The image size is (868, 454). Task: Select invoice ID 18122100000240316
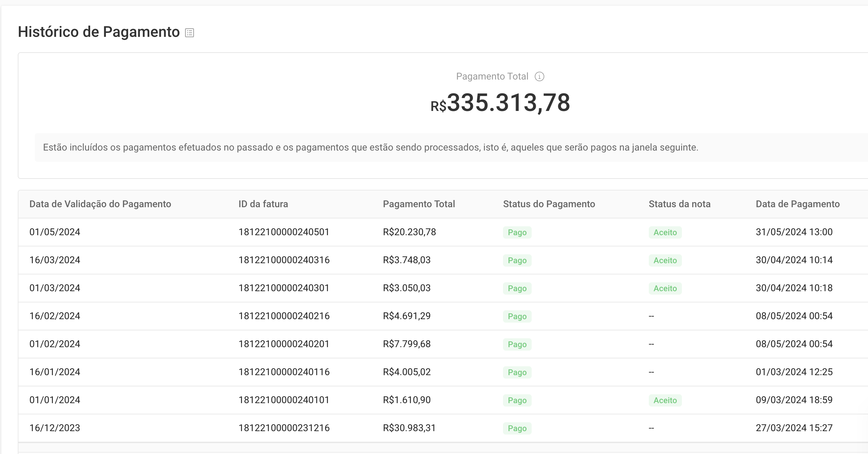[284, 260]
